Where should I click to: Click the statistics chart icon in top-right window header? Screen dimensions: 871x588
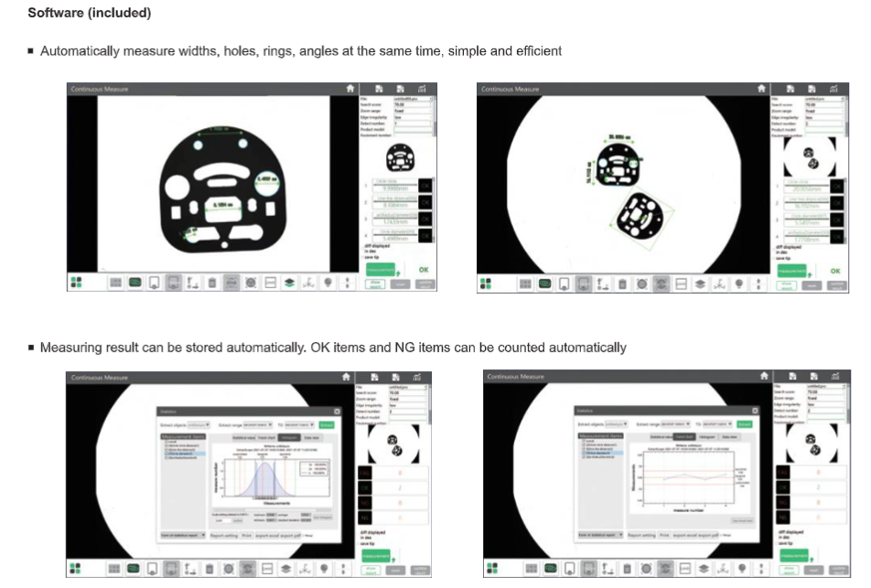click(x=833, y=89)
